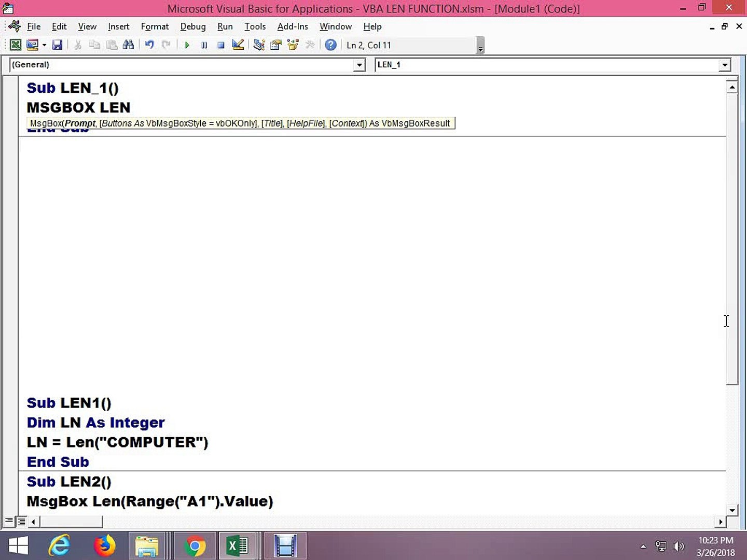
Task: Expand the LEN_1 procedure dropdown
Action: tap(725, 65)
